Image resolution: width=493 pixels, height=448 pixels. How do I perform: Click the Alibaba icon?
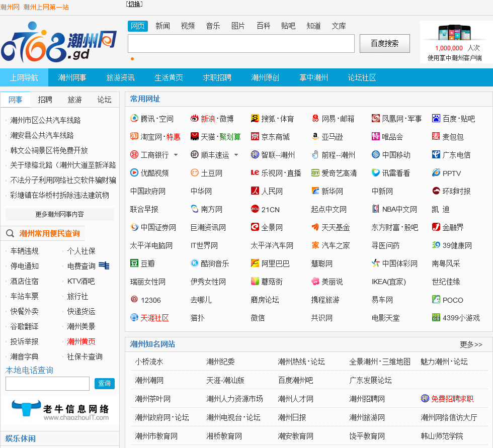pos(255,263)
